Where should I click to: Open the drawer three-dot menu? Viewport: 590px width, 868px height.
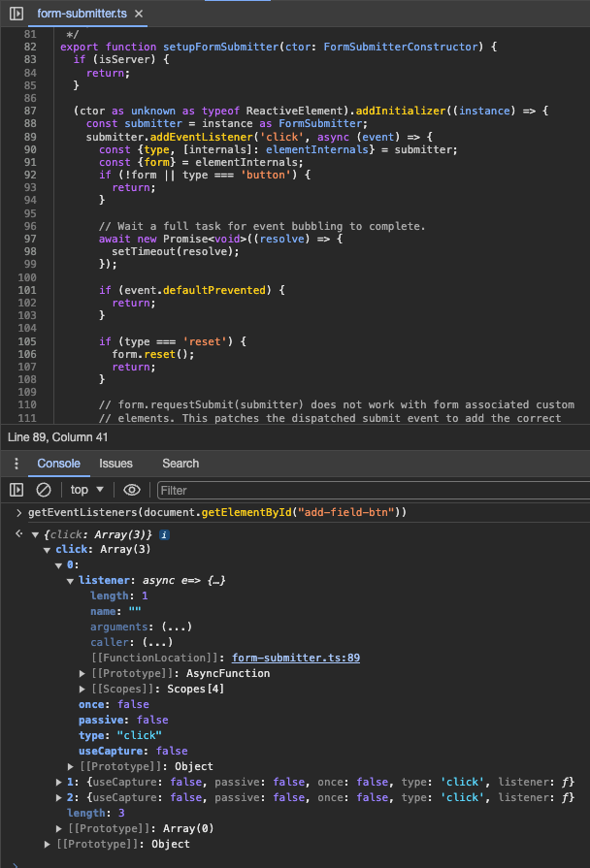click(x=16, y=464)
